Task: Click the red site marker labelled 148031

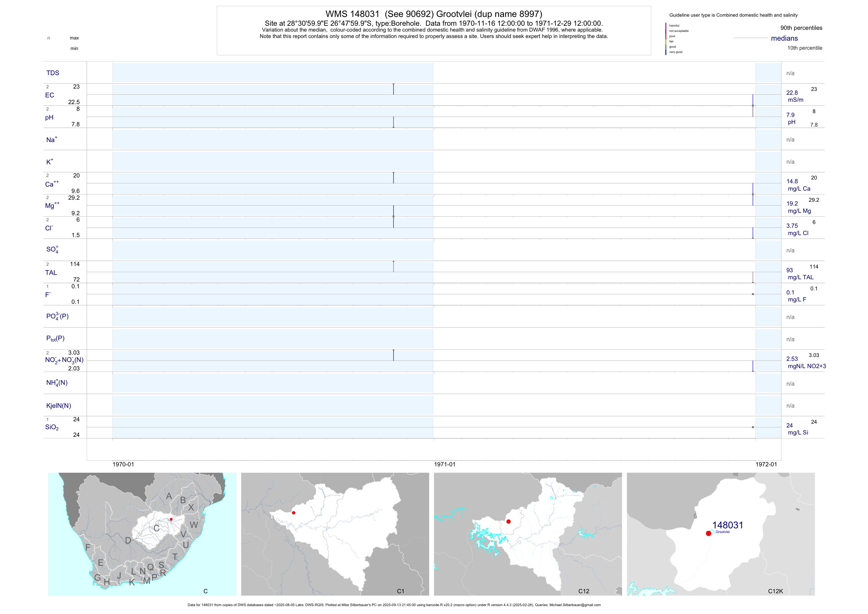Action: coord(708,533)
